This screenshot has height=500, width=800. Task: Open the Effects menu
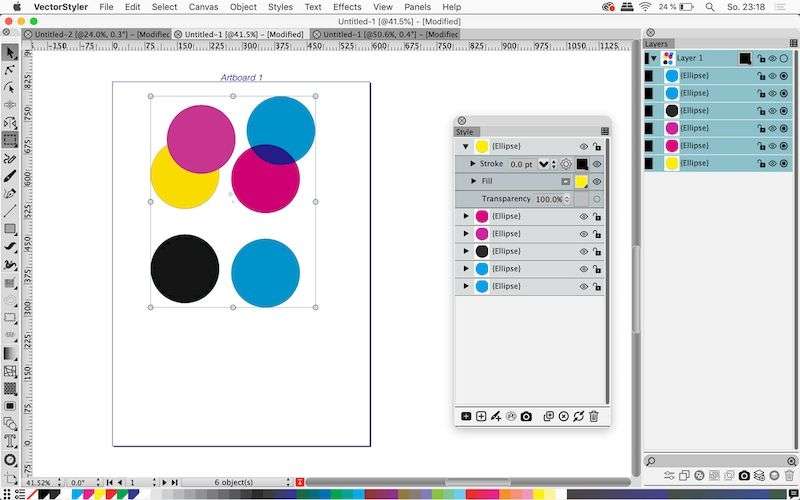[347, 7]
